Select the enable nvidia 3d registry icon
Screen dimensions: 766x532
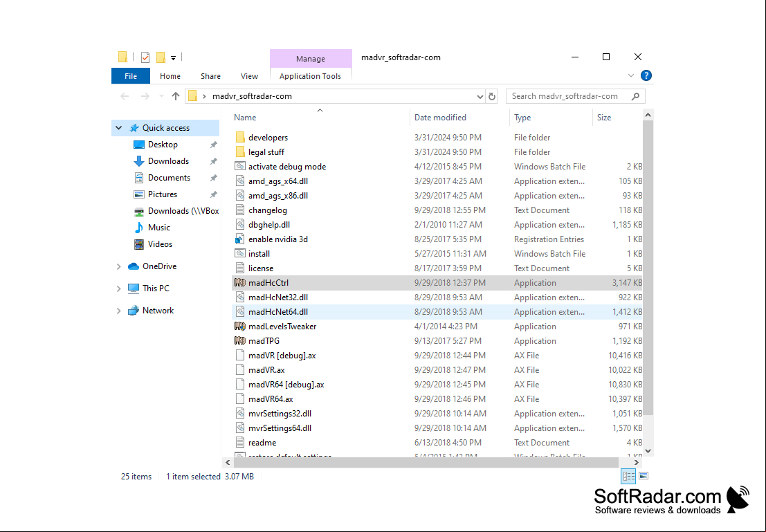coord(240,239)
